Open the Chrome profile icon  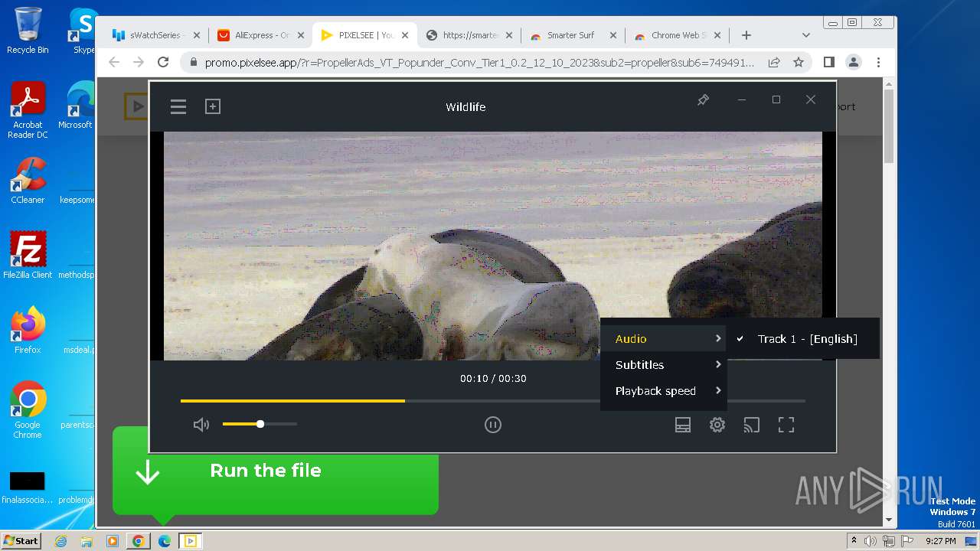(x=854, y=63)
